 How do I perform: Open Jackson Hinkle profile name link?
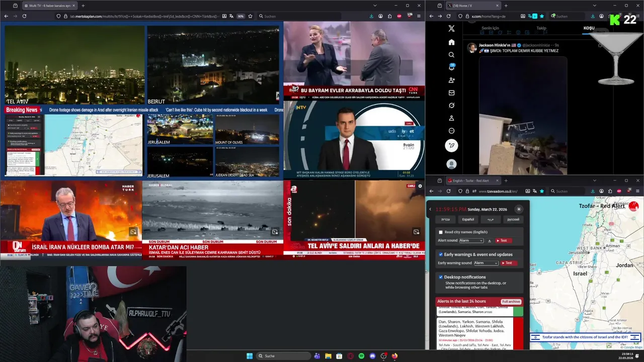pos(494,45)
